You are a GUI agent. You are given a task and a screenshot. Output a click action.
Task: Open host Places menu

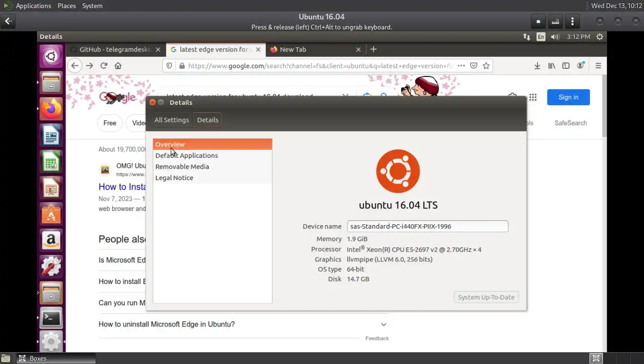point(67,6)
